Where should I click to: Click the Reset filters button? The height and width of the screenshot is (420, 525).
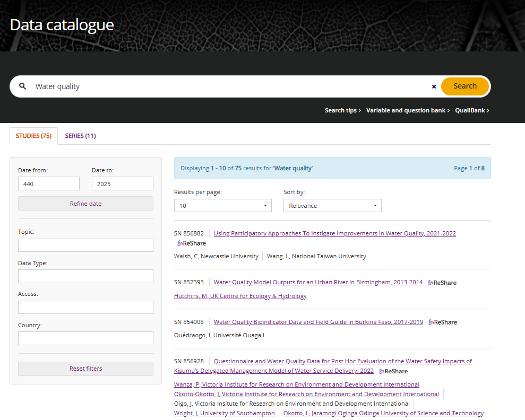point(85,369)
